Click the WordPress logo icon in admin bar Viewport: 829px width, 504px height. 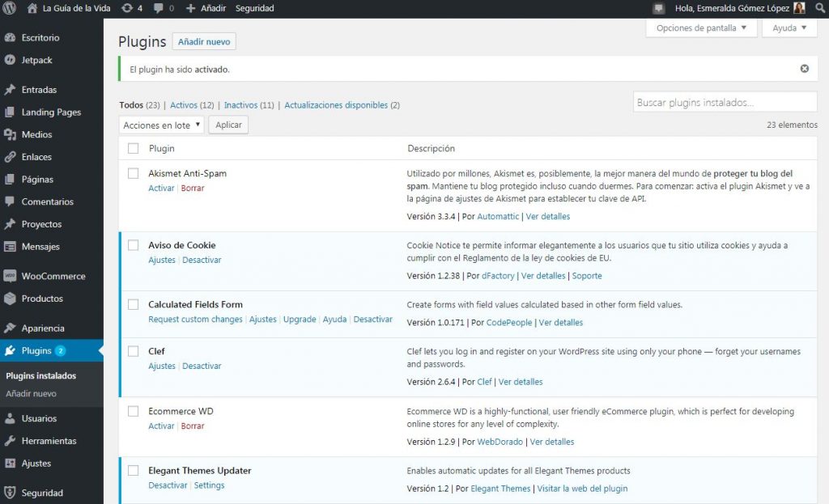pos(11,8)
